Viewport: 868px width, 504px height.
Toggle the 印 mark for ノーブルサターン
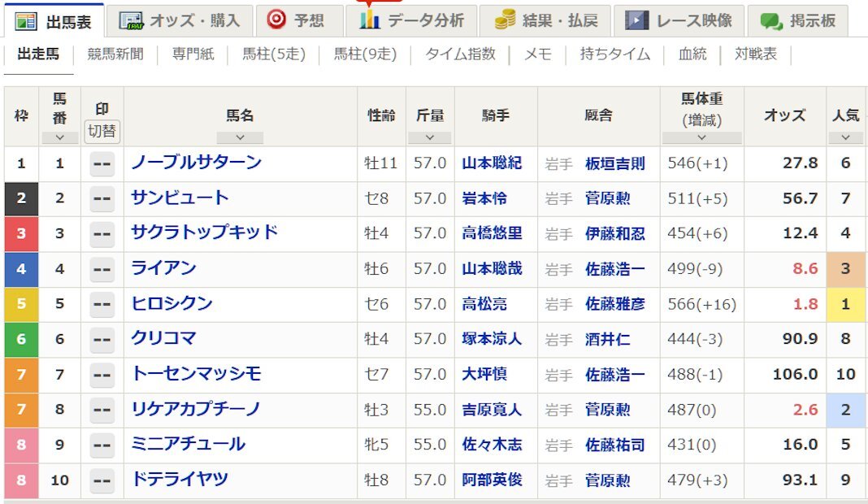(102, 163)
